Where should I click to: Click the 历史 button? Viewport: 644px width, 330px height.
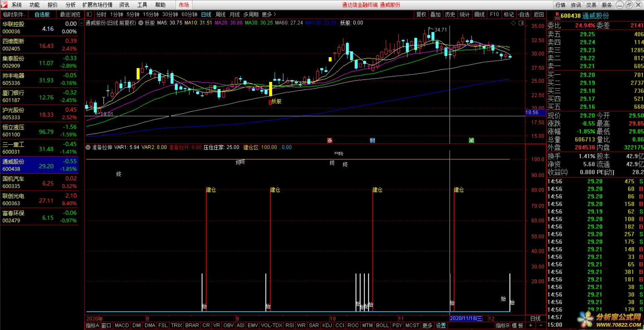click(x=450, y=14)
